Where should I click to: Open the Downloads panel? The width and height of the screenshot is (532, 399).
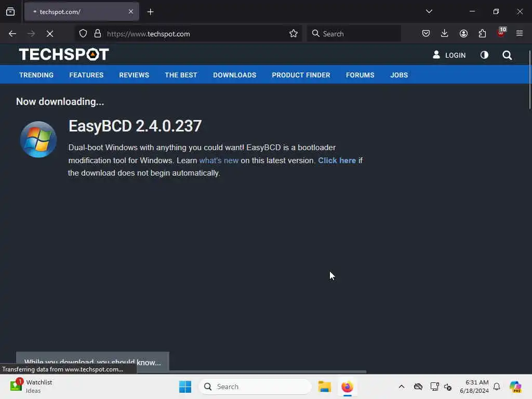[445, 34]
